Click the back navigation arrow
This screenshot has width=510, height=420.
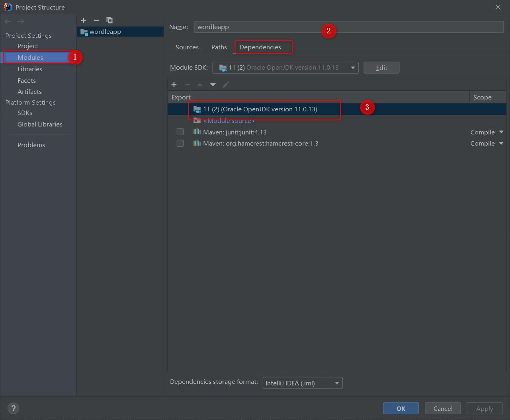[x=7, y=21]
